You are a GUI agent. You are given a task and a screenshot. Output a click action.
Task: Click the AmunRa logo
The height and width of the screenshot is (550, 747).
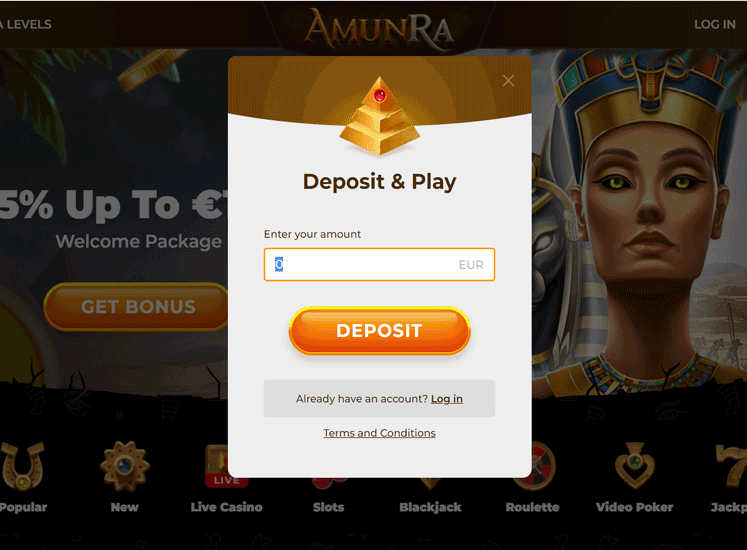[379, 27]
